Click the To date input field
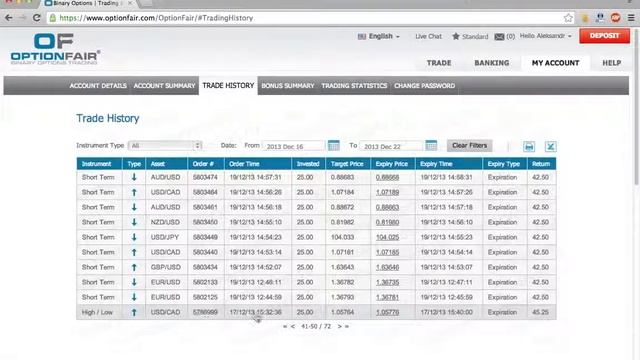Screen dimensions: 640x360 tap(391, 146)
